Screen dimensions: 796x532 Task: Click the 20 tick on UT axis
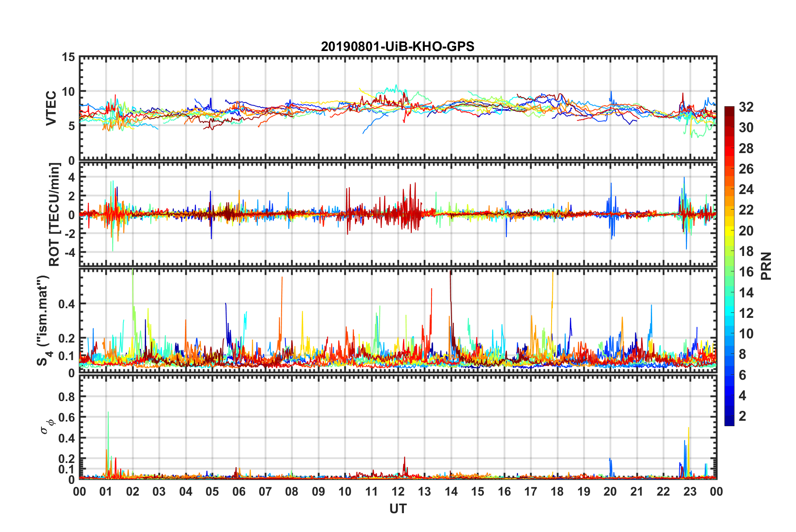(x=610, y=491)
